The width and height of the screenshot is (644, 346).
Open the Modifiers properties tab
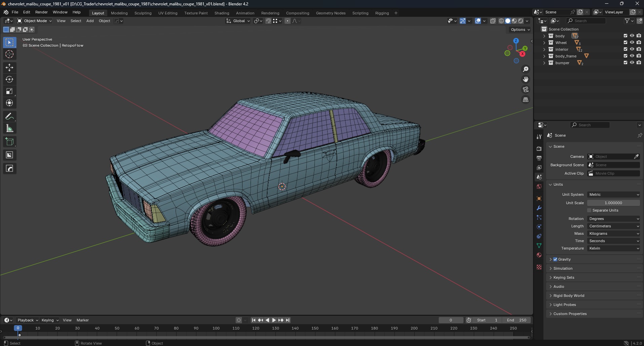539,208
